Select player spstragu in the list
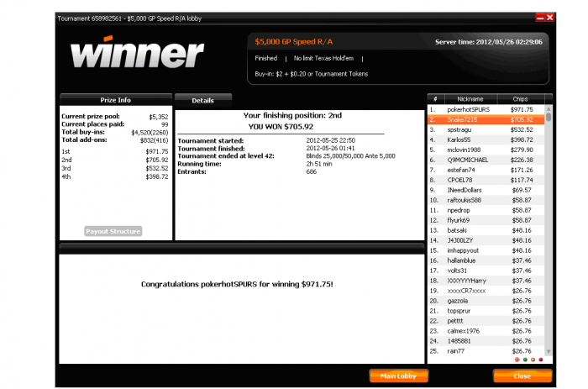This screenshot has height=389, width=588. [486, 129]
